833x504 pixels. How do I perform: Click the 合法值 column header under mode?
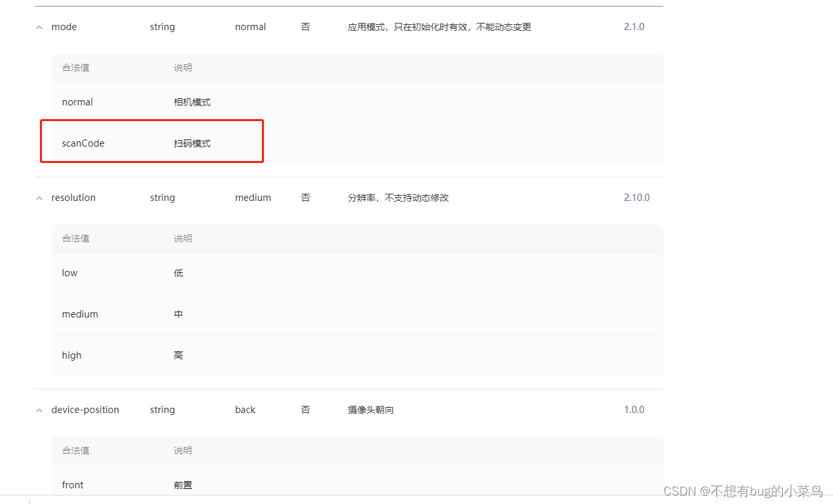coord(75,67)
